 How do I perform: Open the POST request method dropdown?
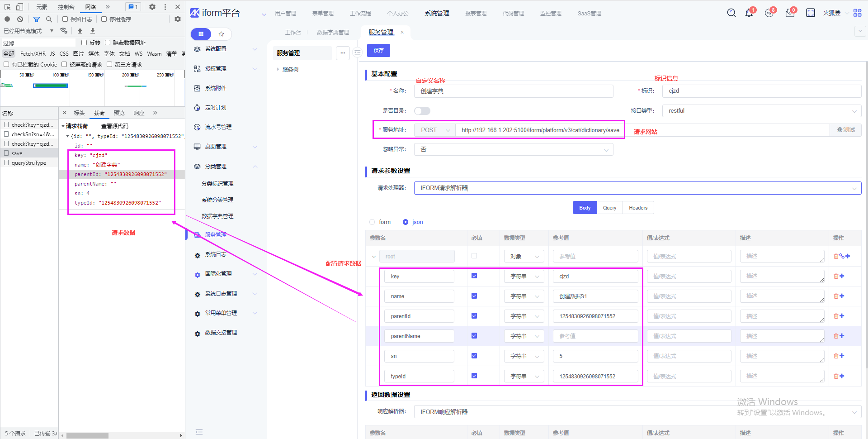coord(434,130)
